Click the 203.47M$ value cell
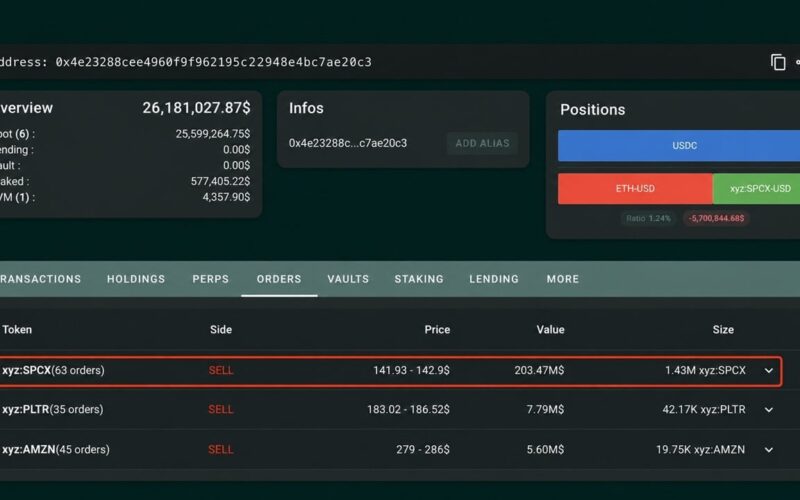800x500 pixels. pyautogui.click(x=539, y=370)
